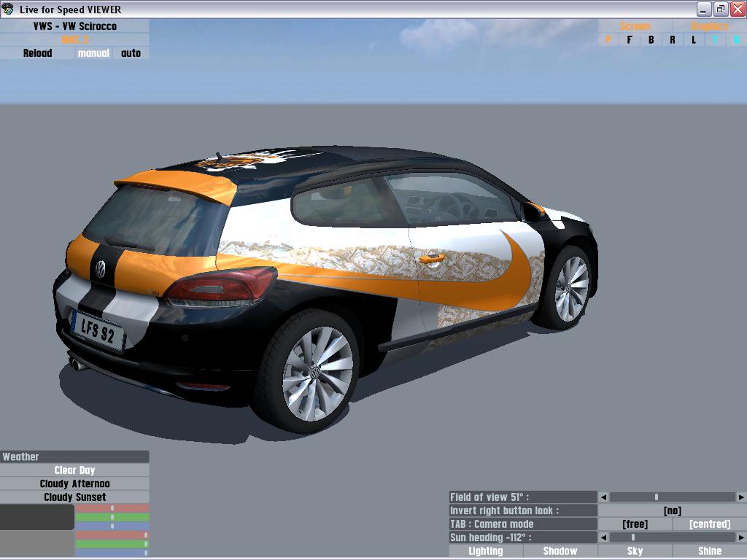747x560 pixels.
Task: Close the Live for Speed VIEWER window
Action: (738, 9)
